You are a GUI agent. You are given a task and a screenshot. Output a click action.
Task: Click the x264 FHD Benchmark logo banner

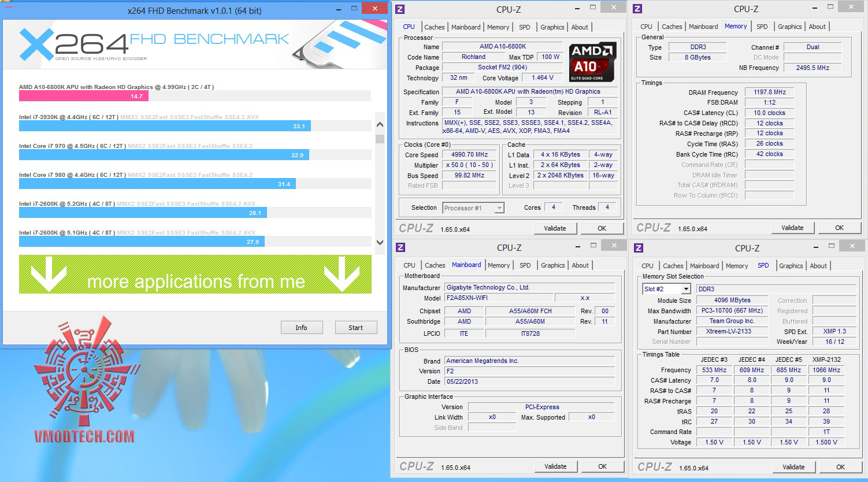[195, 46]
